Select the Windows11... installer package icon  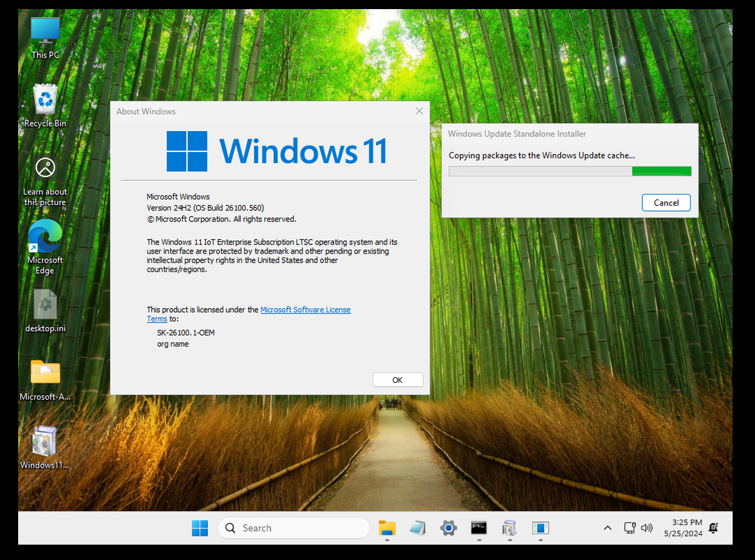pos(44,447)
